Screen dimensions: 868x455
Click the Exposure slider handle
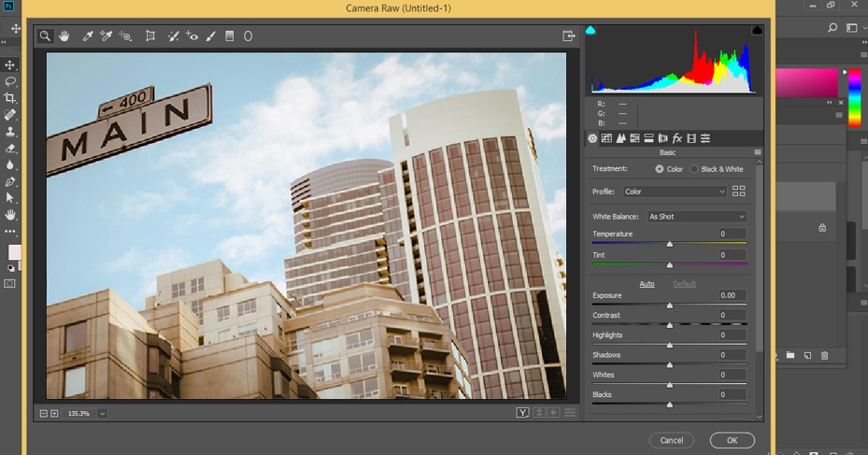coord(669,305)
